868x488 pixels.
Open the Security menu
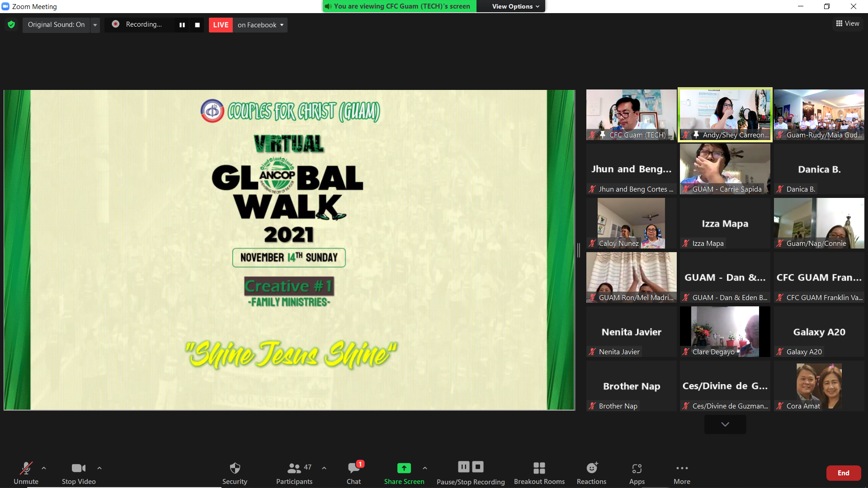(x=235, y=473)
